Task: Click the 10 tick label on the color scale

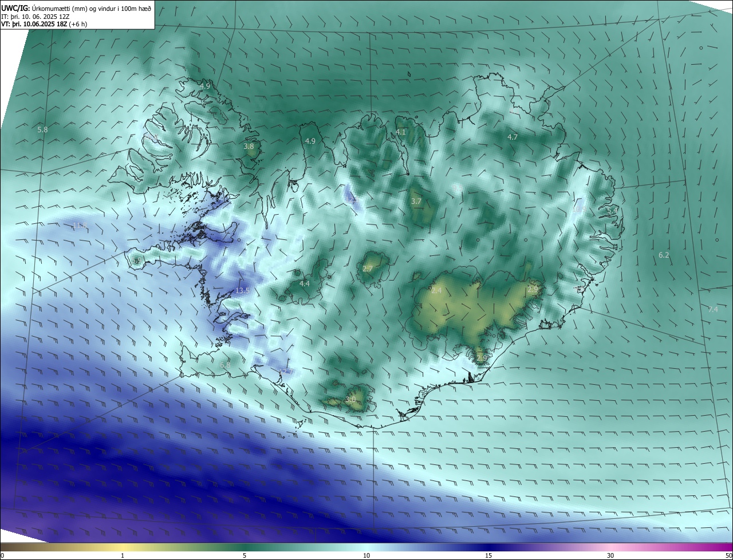Action: tap(366, 555)
